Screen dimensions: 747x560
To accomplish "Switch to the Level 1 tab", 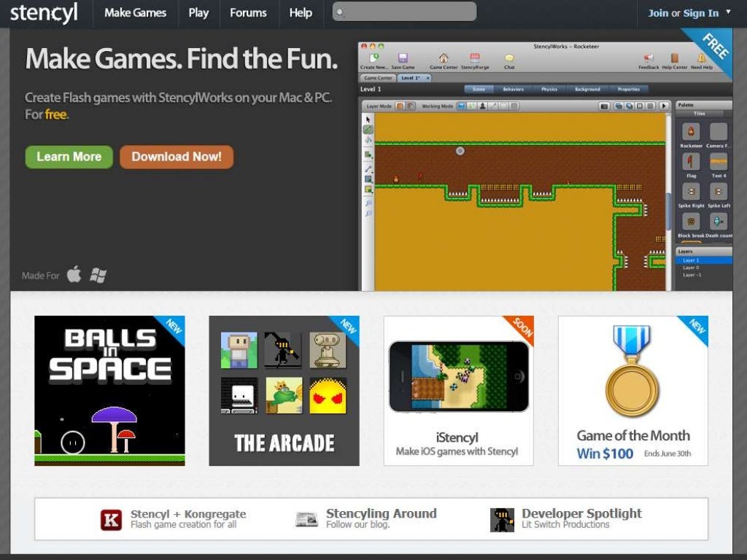I will (414, 77).
